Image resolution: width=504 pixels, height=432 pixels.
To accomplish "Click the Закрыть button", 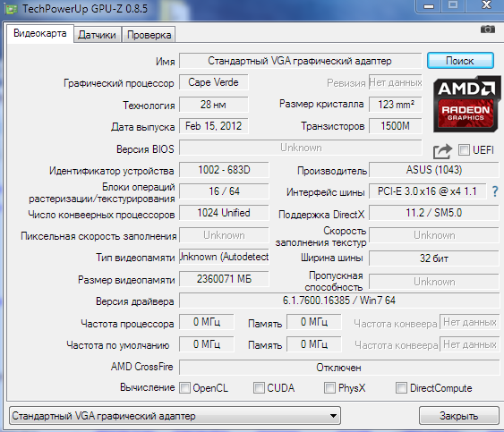I will pos(458,416).
